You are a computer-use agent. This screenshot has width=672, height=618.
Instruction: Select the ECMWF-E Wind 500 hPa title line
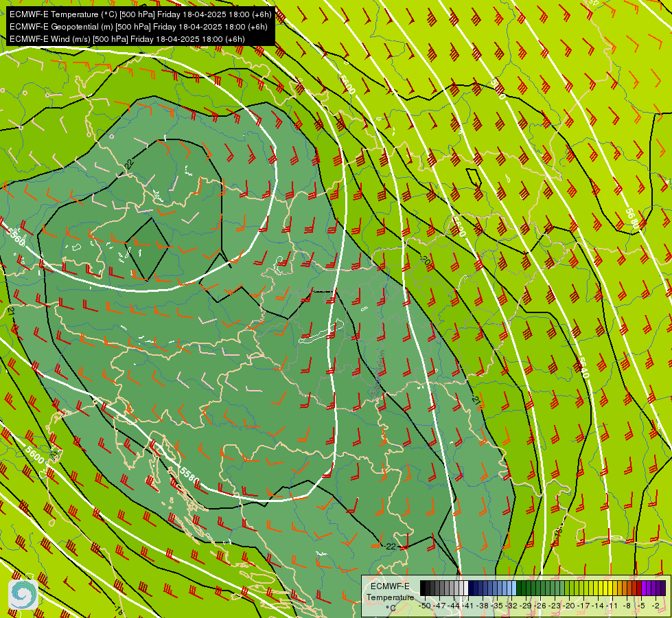pos(127,39)
